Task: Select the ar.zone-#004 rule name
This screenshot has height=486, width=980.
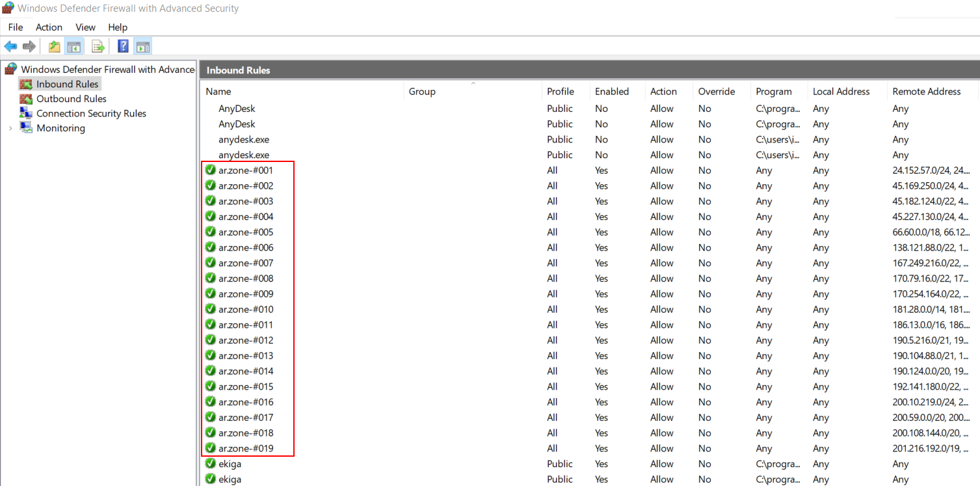Action: click(x=246, y=217)
